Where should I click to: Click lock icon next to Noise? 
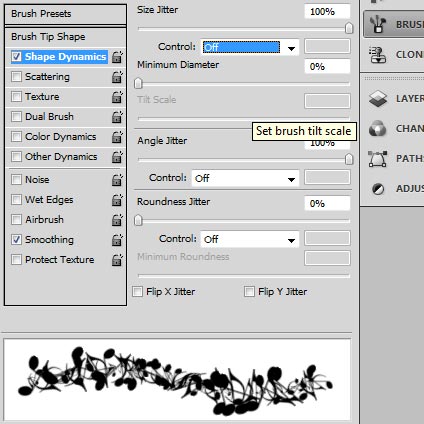[117, 180]
